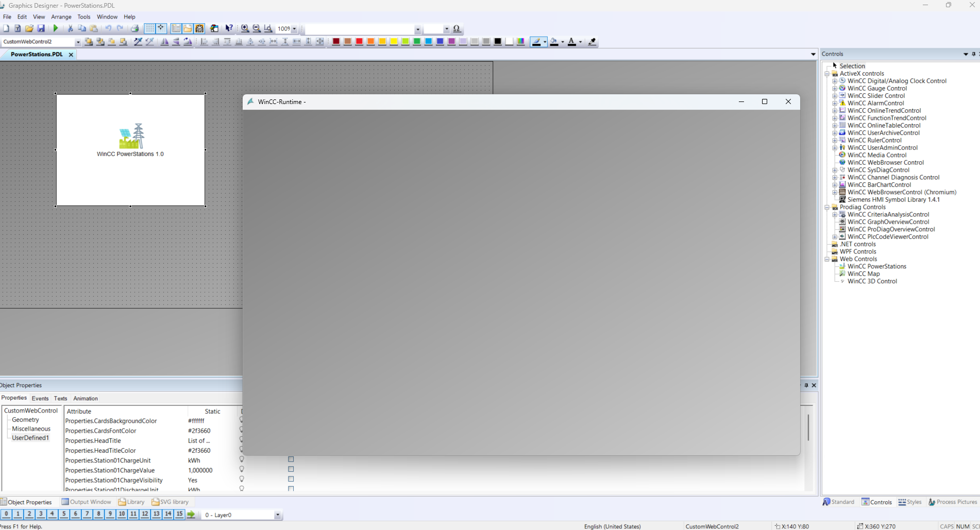Viewport: 980px width, 530px height.
Task: Click the green arrow next to layer 15
Action: pos(191,515)
